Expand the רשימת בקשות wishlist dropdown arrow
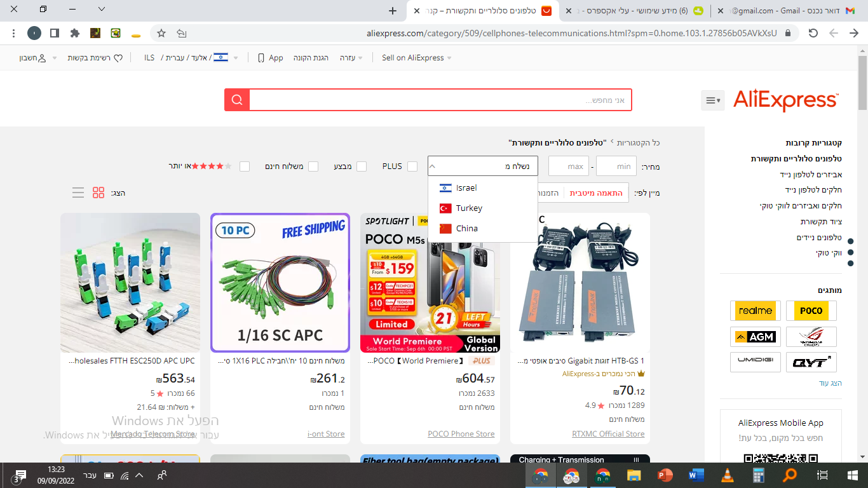Viewport: 868px width, 488px height. (x=54, y=58)
